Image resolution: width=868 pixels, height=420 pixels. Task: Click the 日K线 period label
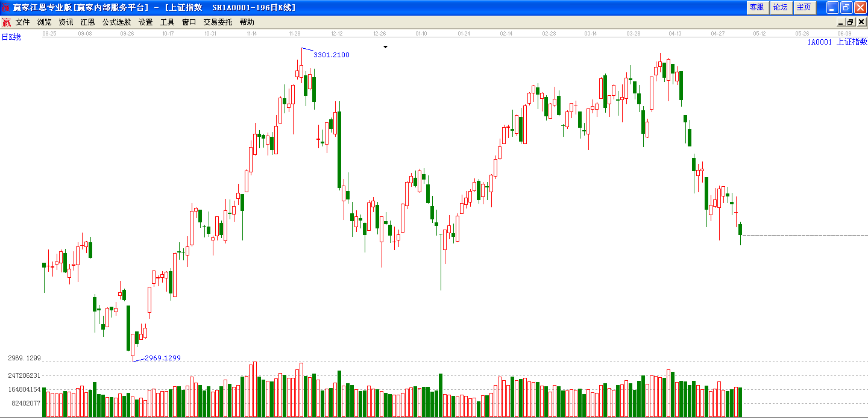11,37
